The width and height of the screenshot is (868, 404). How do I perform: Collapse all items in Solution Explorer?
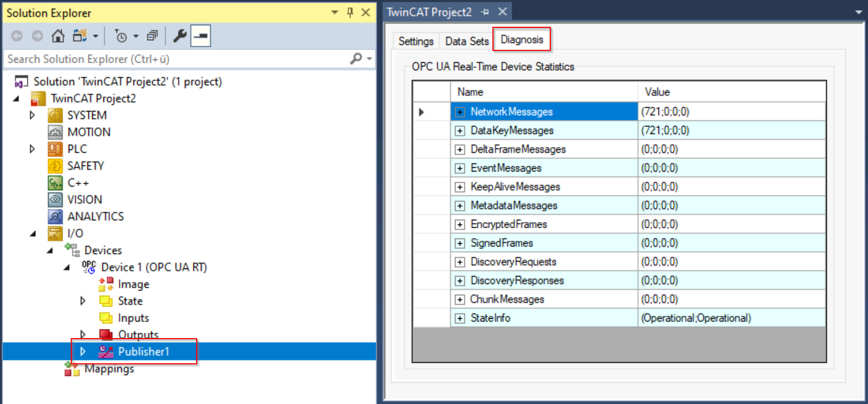pos(153,36)
